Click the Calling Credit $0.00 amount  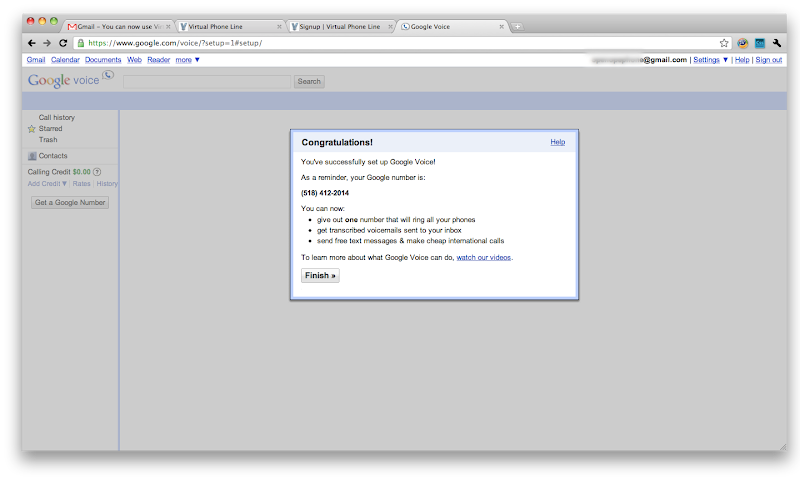(x=82, y=172)
